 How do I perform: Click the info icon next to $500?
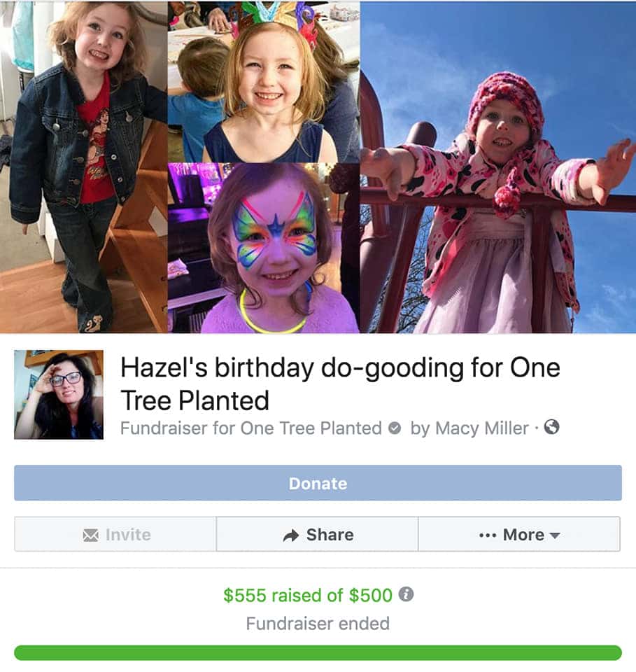click(x=406, y=594)
